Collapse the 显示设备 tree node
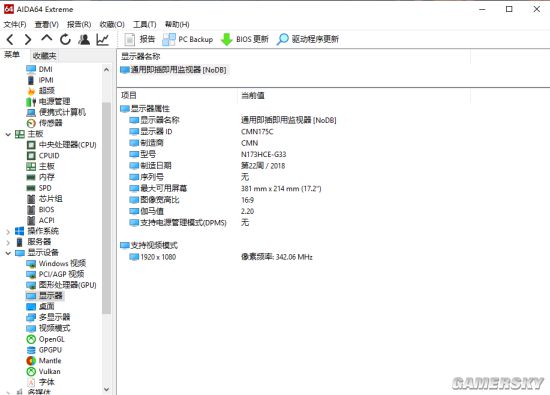Screen dimensions: 550x395 8,253
